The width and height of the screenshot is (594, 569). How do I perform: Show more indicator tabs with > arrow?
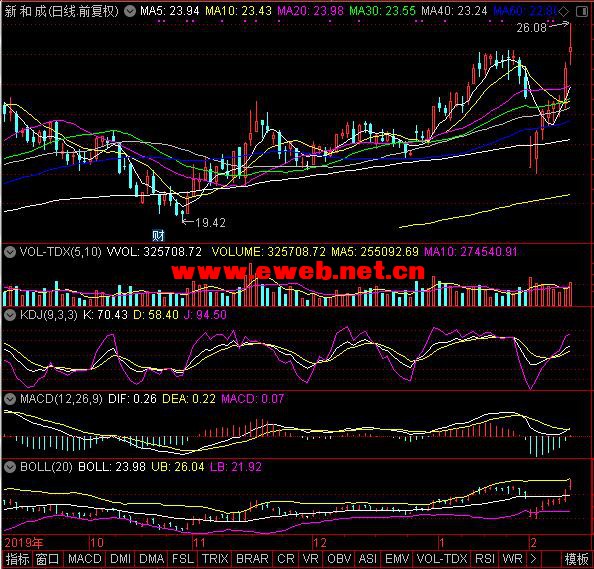click(x=533, y=559)
